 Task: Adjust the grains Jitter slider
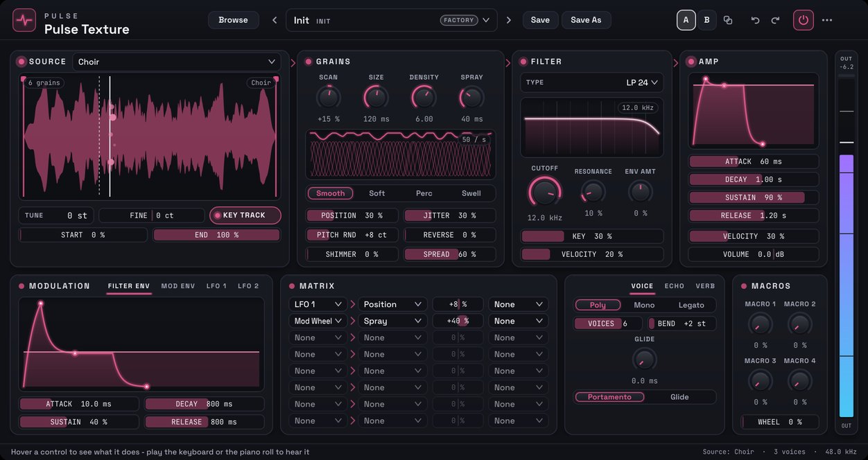point(450,215)
